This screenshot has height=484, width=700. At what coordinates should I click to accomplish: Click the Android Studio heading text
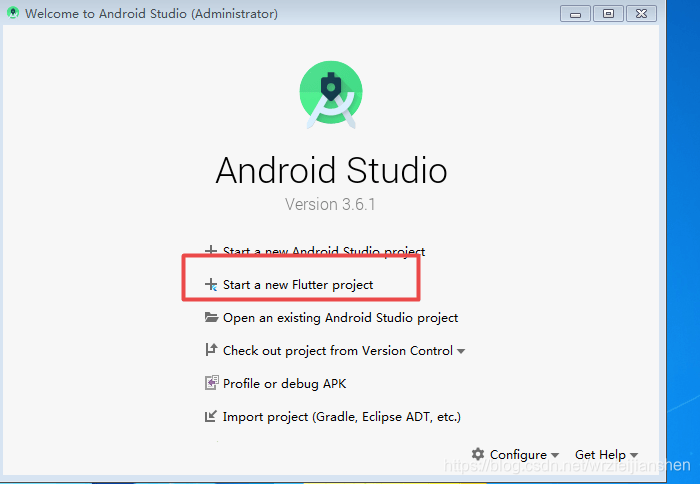(331, 170)
